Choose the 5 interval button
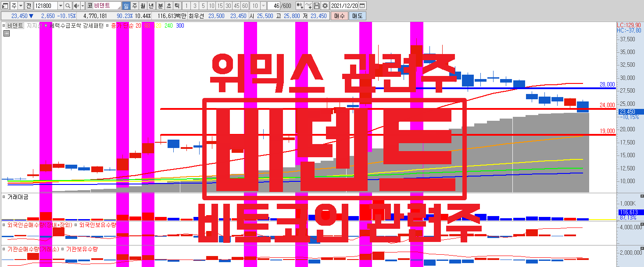This screenshot has height=267, width=644. pos(203,6)
